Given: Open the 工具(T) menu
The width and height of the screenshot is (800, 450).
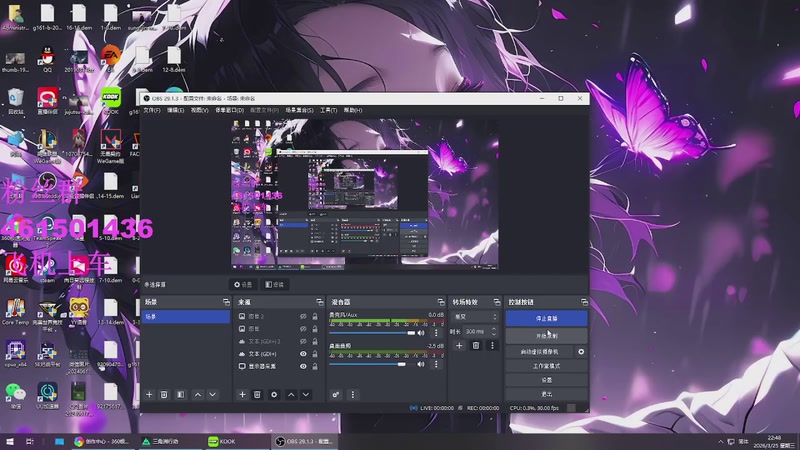Looking at the screenshot, I should (x=329, y=110).
